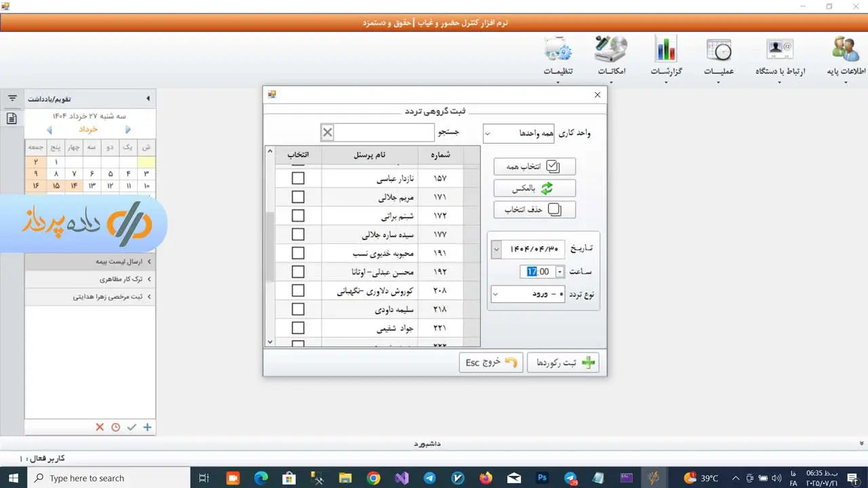Click the blue plus icon in notes panel
The width and height of the screenshot is (868, 488).
point(147,427)
